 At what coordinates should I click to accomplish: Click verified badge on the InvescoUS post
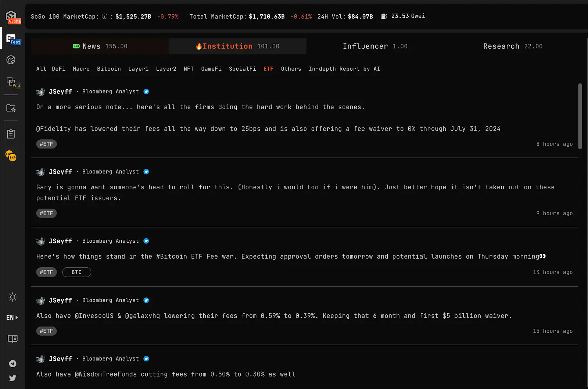[146, 300]
